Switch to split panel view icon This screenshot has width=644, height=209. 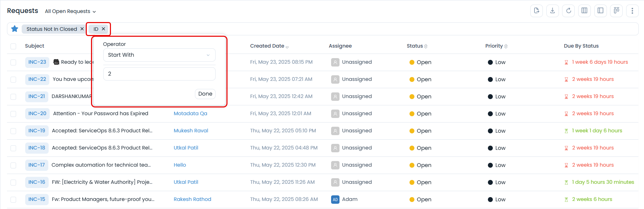coord(600,11)
